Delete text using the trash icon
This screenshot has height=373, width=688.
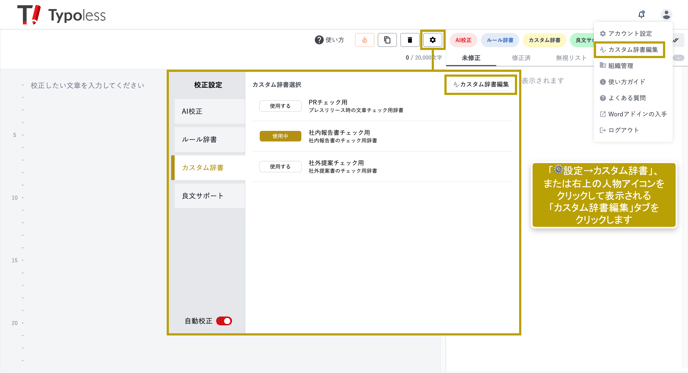tap(410, 40)
